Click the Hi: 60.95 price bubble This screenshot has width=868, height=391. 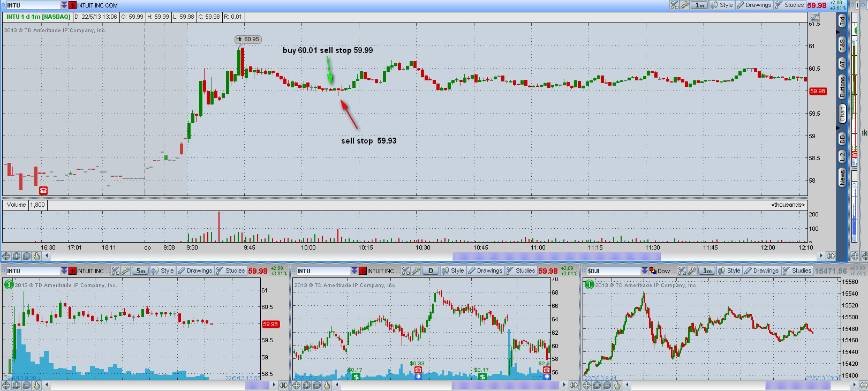[x=248, y=39]
